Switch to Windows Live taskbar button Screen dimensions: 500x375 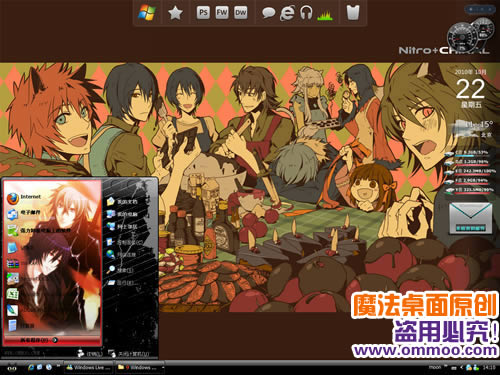pyautogui.click(x=88, y=368)
